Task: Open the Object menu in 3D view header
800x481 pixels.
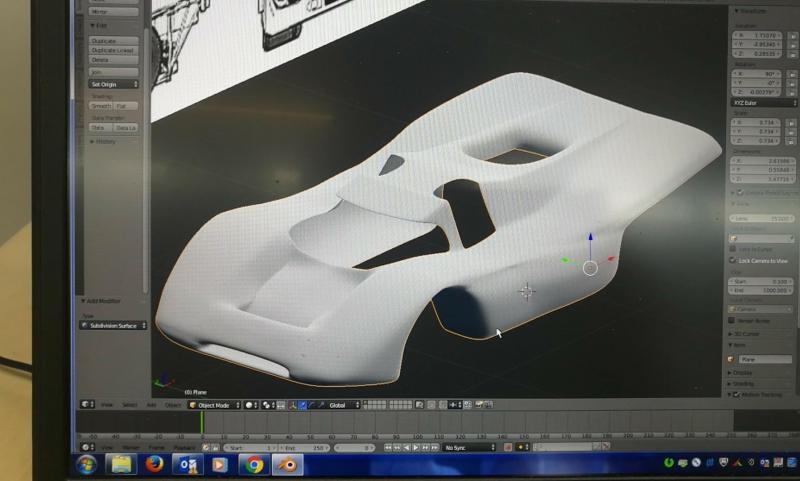Action: [172, 405]
